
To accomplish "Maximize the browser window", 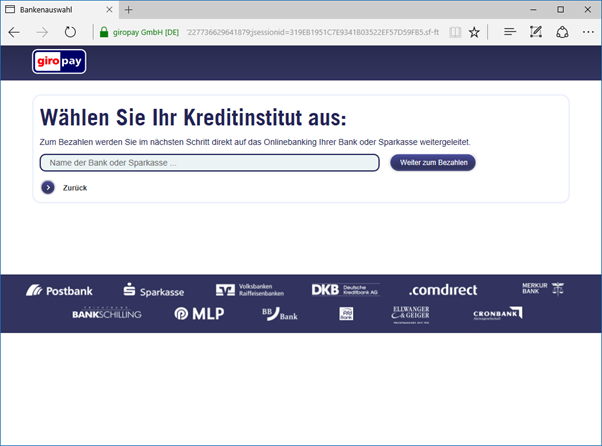I will pos(561,10).
